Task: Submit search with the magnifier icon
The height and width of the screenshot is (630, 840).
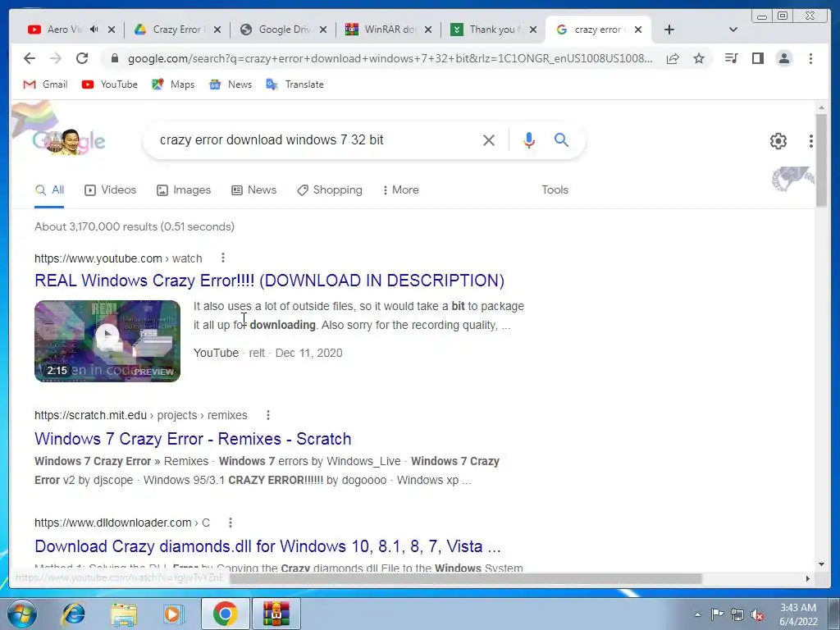Action: click(x=561, y=140)
